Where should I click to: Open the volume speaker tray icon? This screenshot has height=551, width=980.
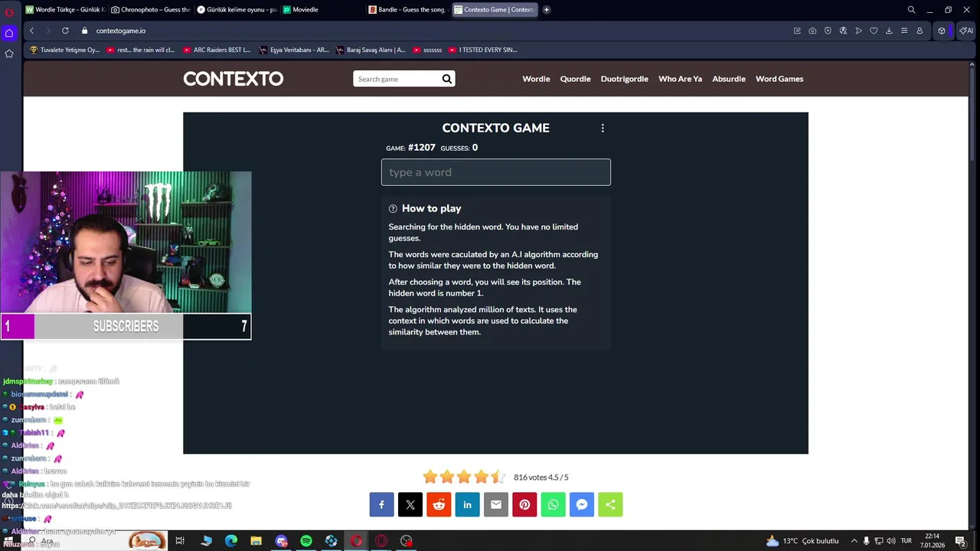890,541
